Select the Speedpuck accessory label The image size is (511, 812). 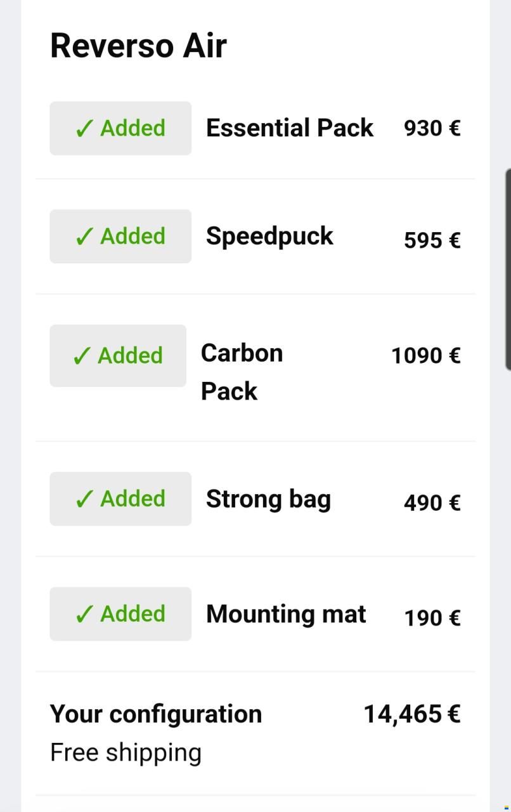pos(269,236)
